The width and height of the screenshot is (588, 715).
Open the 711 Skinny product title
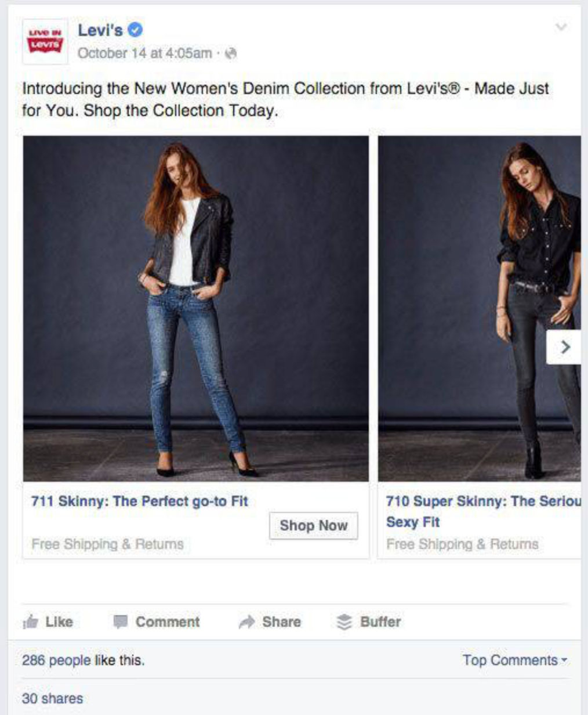click(140, 501)
